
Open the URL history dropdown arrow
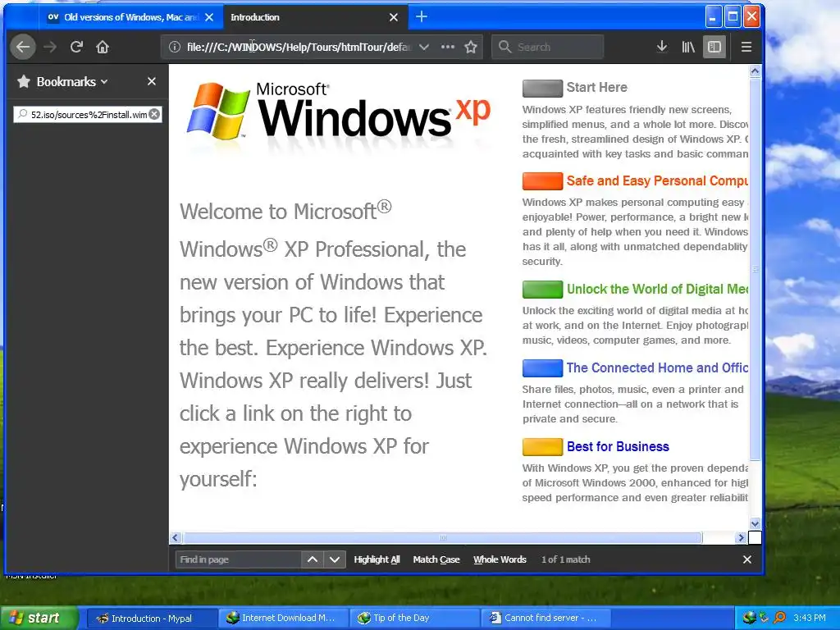(x=424, y=47)
